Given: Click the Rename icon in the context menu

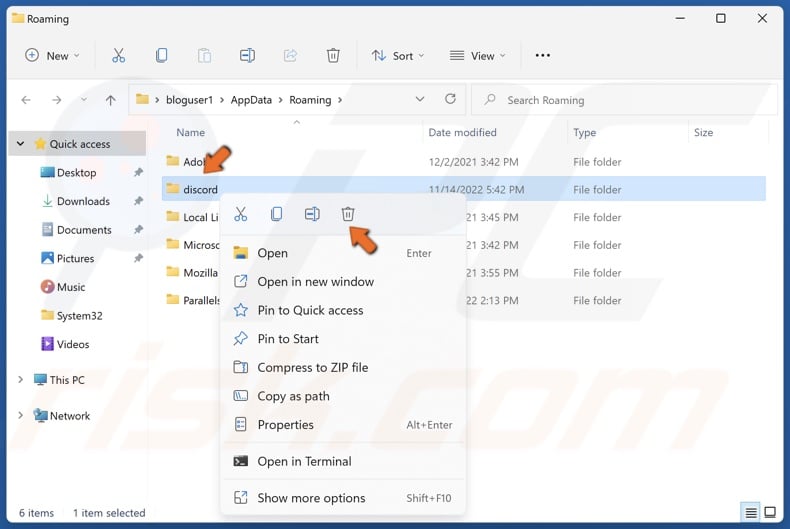Looking at the screenshot, I should (x=312, y=214).
